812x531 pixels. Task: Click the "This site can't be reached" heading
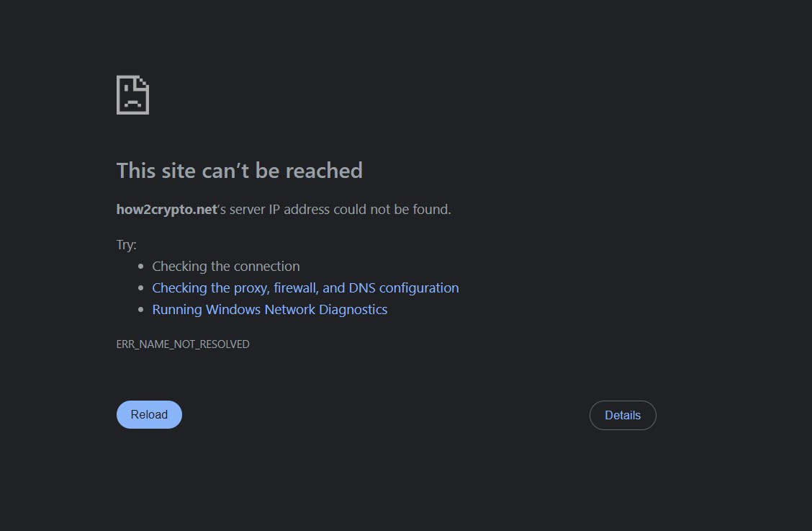[239, 171]
